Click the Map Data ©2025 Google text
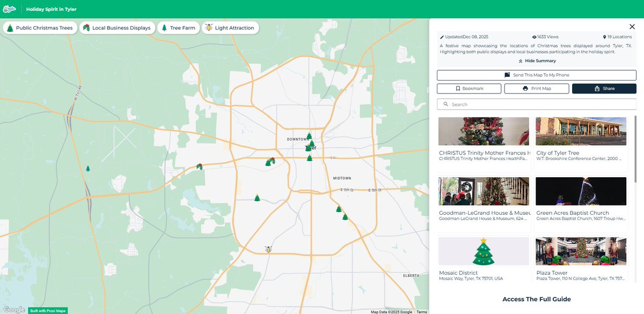This screenshot has width=644, height=314. coord(392,312)
